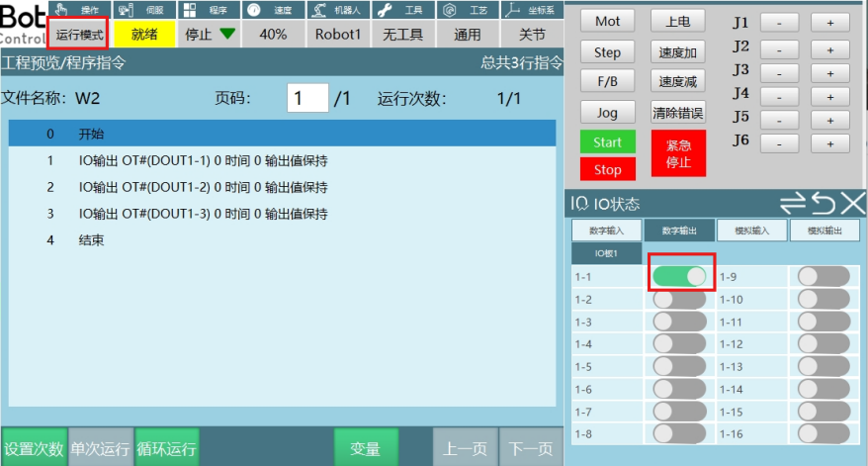The width and height of the screenshot is (868, 466).
Task: Select row 3 IO输出 OT#(DOUT1-3)
Action: (x=283, y=214)
